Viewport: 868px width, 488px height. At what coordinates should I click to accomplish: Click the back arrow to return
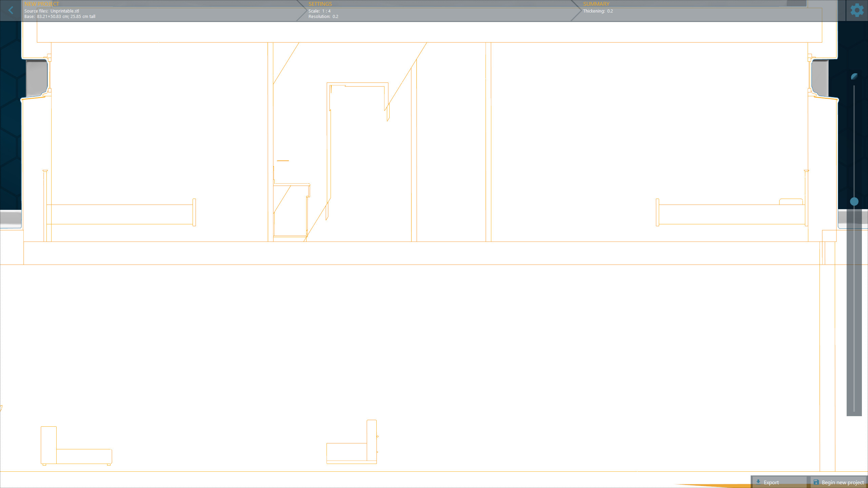(x=11, y=10)
